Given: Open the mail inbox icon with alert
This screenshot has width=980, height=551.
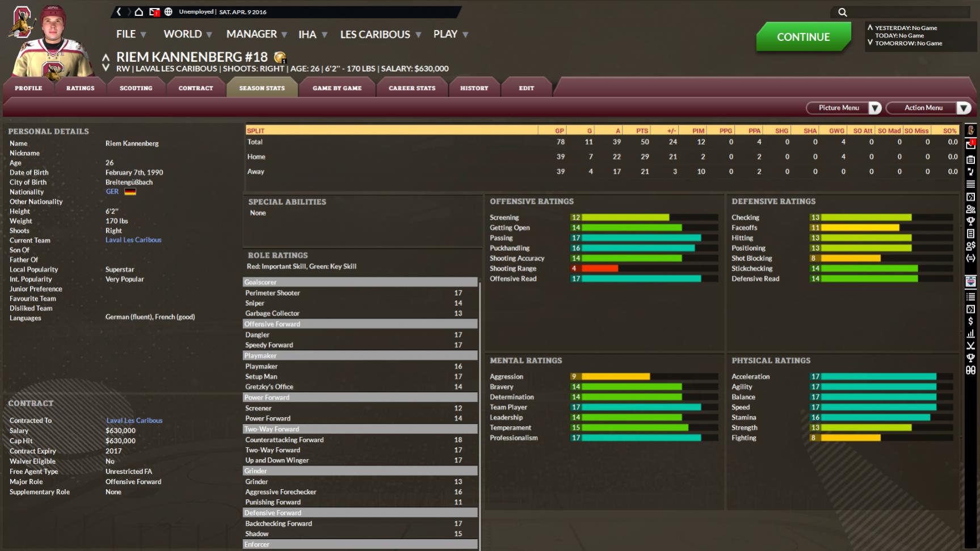Looking at the screenshot, I should click(x=154, y=12).
